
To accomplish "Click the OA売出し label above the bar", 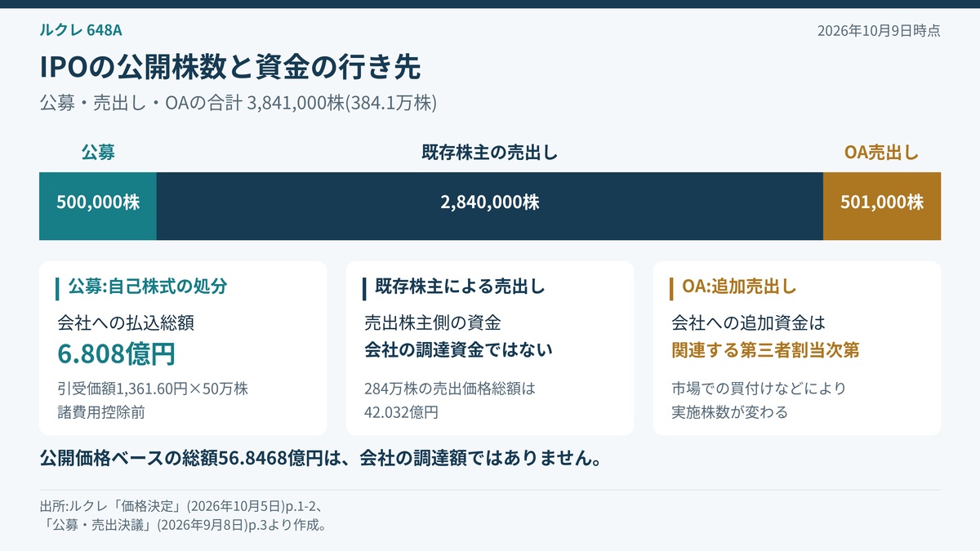I will click(x=882, y=152).
